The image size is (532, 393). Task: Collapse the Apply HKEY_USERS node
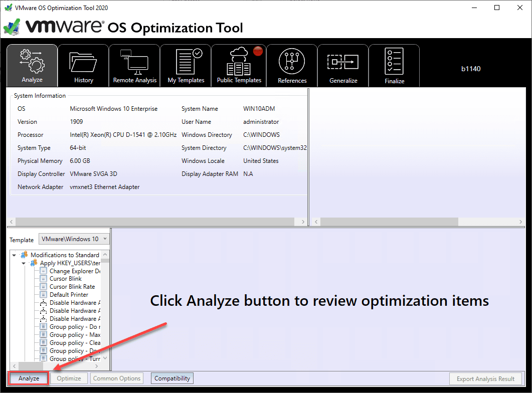[x=24, y=263]
